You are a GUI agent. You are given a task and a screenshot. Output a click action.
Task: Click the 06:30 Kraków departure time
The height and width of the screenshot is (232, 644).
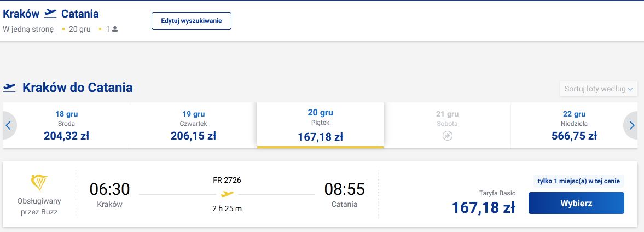[x=109, y=189]
